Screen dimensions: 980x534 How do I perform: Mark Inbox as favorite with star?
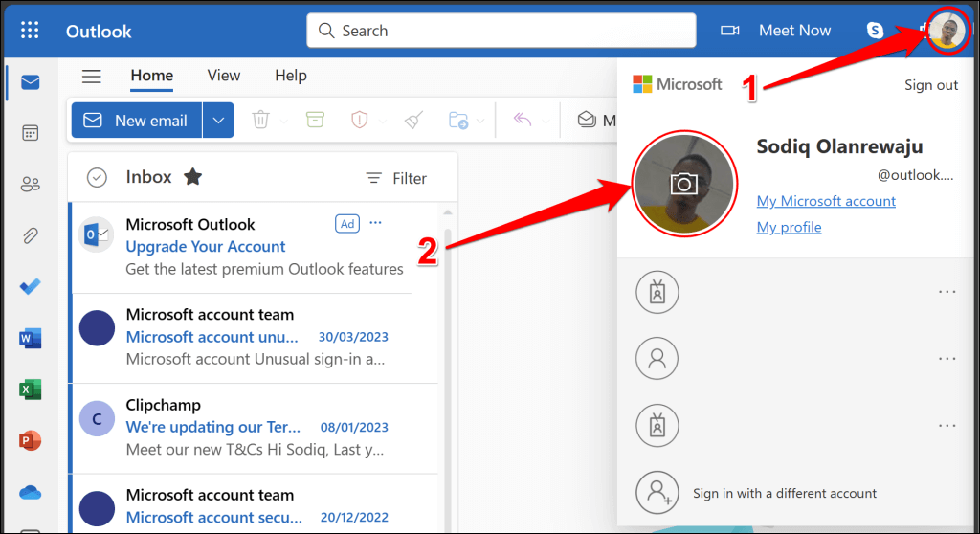[x=192, y=177]
